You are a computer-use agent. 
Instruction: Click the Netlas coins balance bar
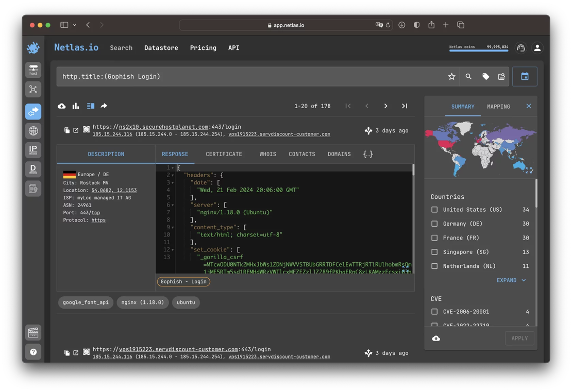click(x=478, y=47)
